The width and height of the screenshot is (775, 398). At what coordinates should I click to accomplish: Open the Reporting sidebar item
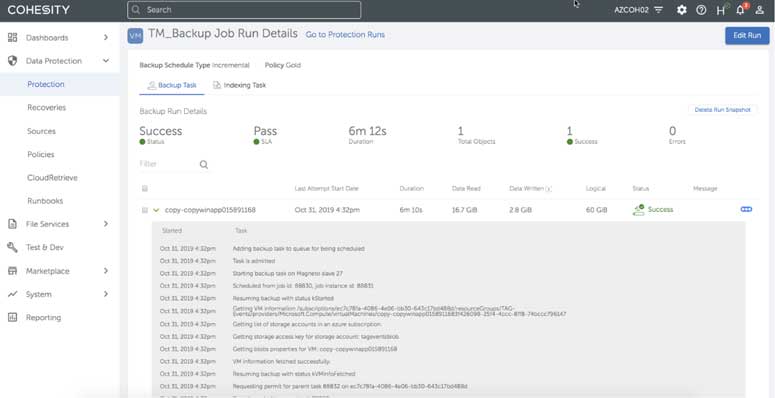tap(43, 317)
